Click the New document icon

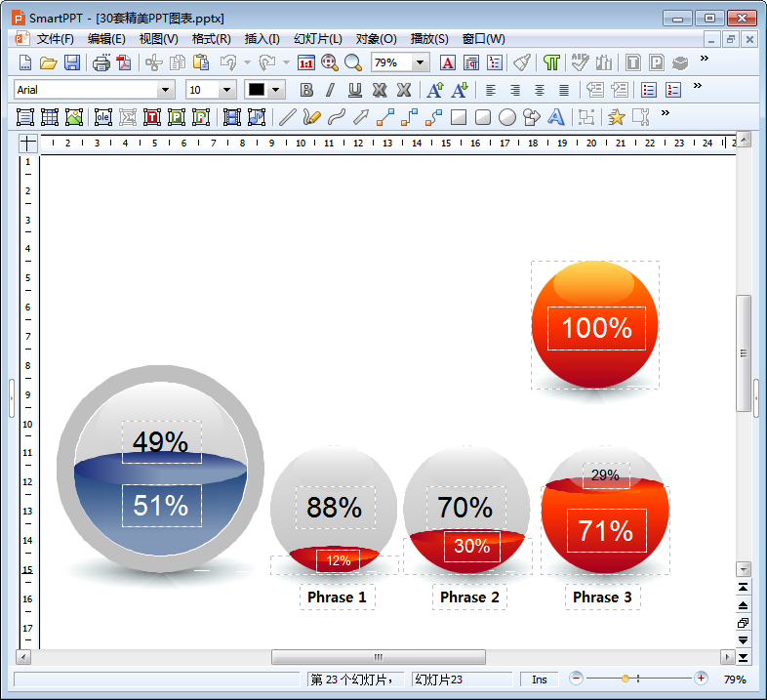[x=25, y=62]
